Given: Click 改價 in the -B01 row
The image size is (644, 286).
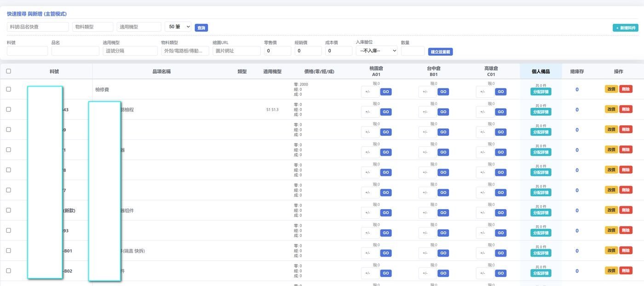Looking at the screenshot, I should [611, 251].
